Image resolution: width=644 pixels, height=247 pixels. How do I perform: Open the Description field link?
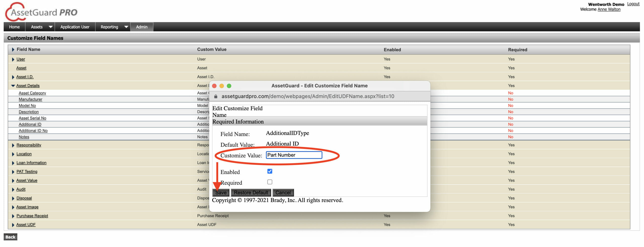click(x=29, y=112)
